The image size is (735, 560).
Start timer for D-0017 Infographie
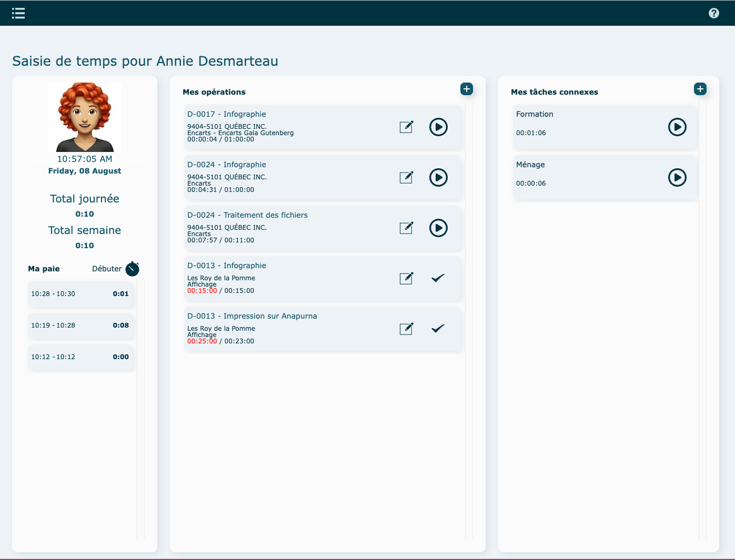pyautogui.click(x=438, y=127)
